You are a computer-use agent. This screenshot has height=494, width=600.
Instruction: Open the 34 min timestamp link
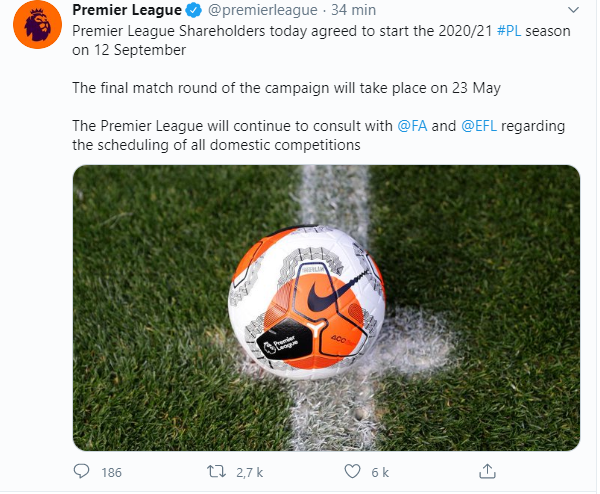coord(356,11)
